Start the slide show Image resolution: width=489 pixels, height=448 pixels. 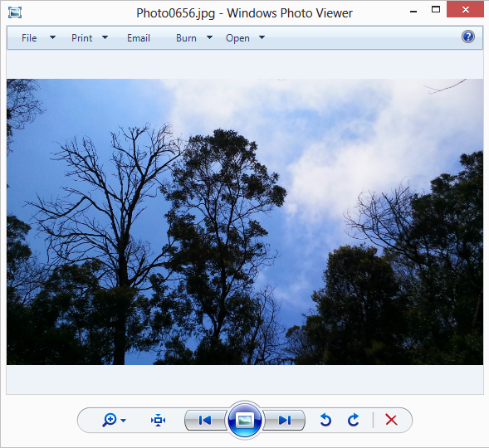pos(245,420)
